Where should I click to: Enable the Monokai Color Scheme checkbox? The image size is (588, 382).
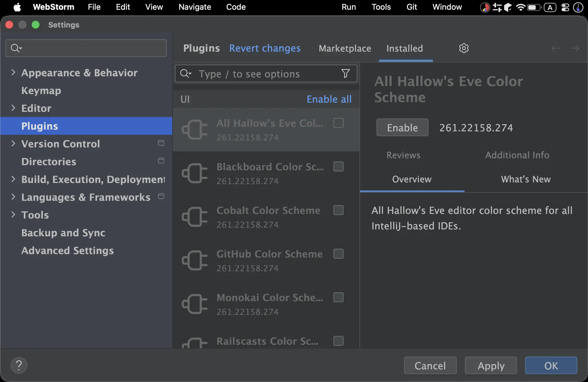click(x=339, y=297)
